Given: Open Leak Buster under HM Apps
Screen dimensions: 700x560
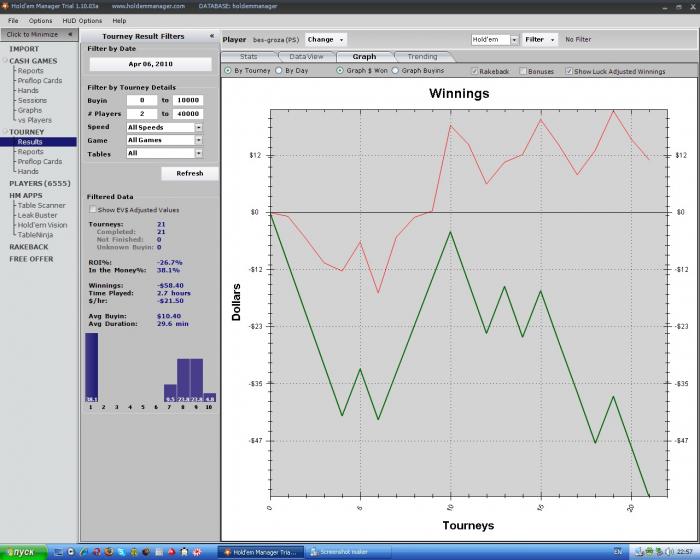Looking at the screenshot, I should pos(38,215).
